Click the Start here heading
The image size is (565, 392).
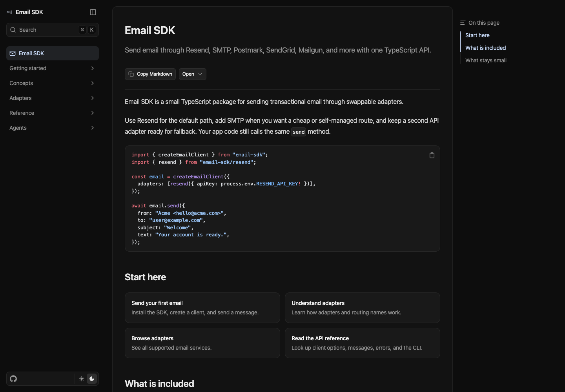click(145, 277)
